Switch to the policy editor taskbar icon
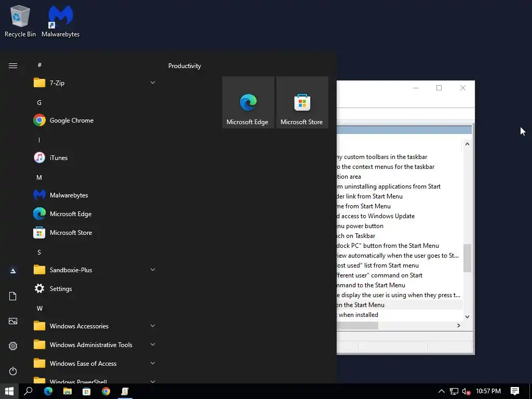 125,391
